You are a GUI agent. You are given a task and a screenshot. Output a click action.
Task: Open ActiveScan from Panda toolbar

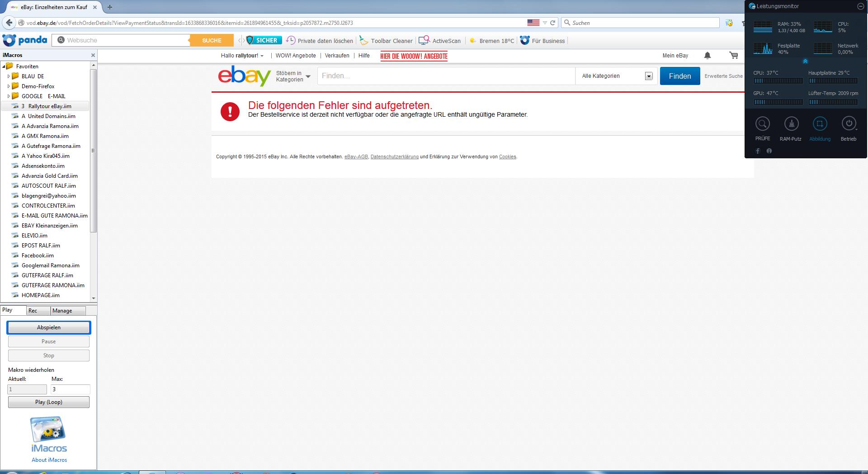pyautogui.click(x=440, y=41)
